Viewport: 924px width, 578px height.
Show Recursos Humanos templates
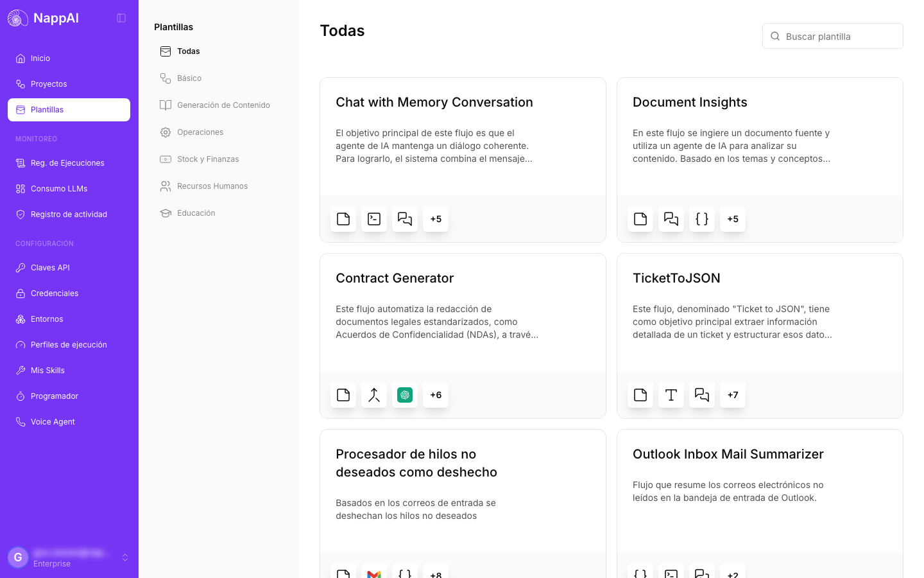coord(219,186)
